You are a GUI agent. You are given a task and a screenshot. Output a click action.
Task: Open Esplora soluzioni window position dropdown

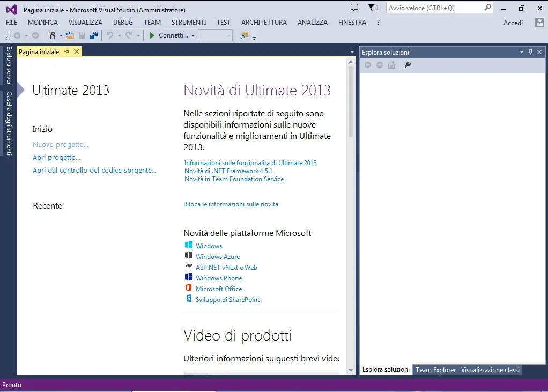(521, 52)
